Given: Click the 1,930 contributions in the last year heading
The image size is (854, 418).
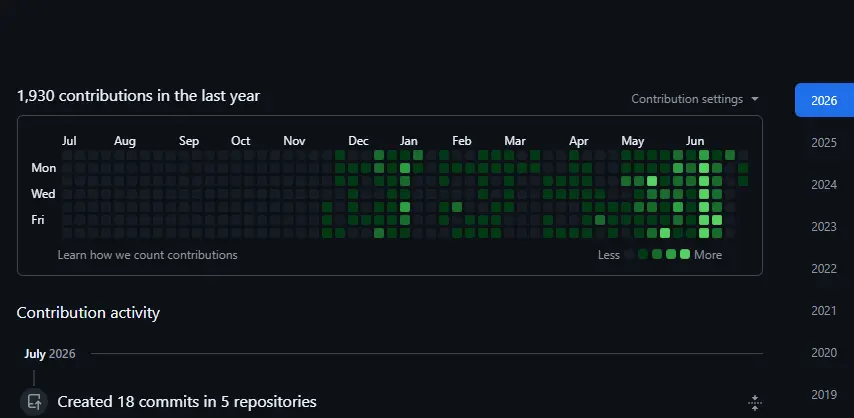Looking at the screenshot, I should click(138, 96).
